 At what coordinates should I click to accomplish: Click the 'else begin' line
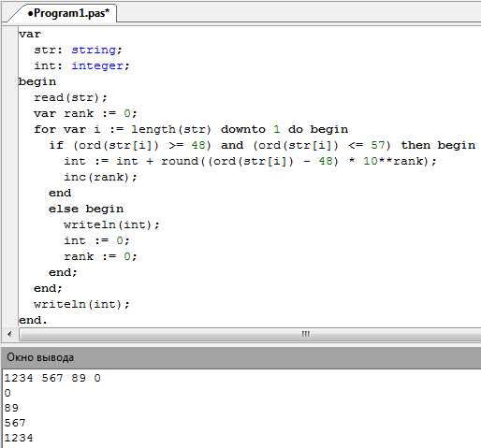(86, 209)
